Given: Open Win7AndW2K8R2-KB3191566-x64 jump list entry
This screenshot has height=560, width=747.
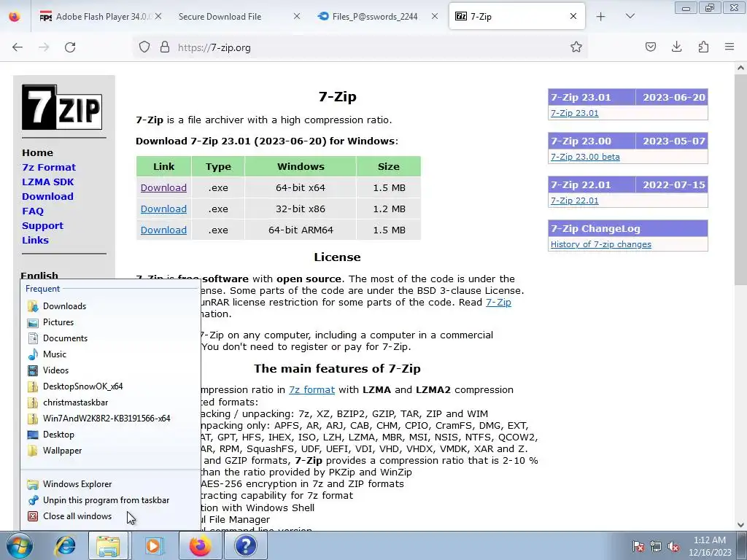Looking at the screenshot, I should pyautogui.click(x=111, y=419).
